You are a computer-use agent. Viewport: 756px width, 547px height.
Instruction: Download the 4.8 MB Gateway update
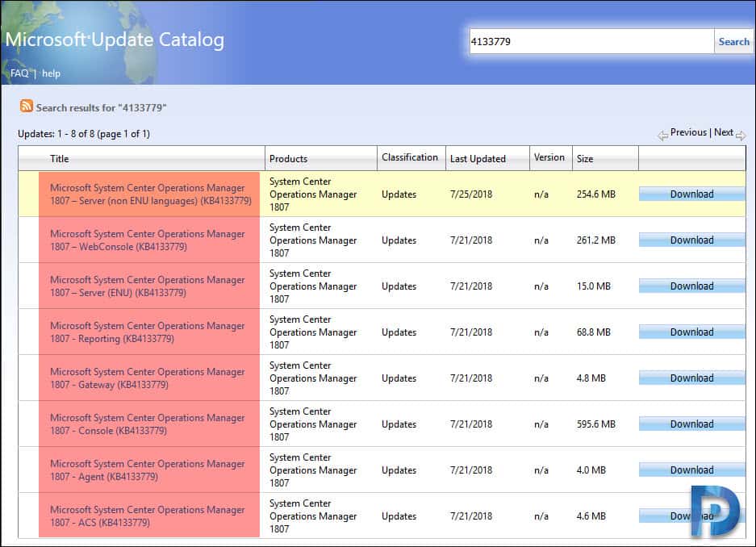pyautogui.click(x=692, y=378)
